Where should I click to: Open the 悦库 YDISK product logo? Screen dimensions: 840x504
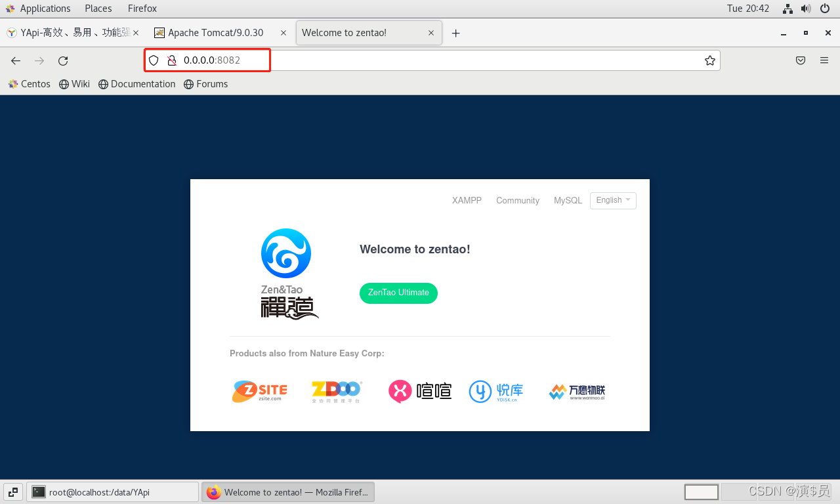click(x=497, y=392)
